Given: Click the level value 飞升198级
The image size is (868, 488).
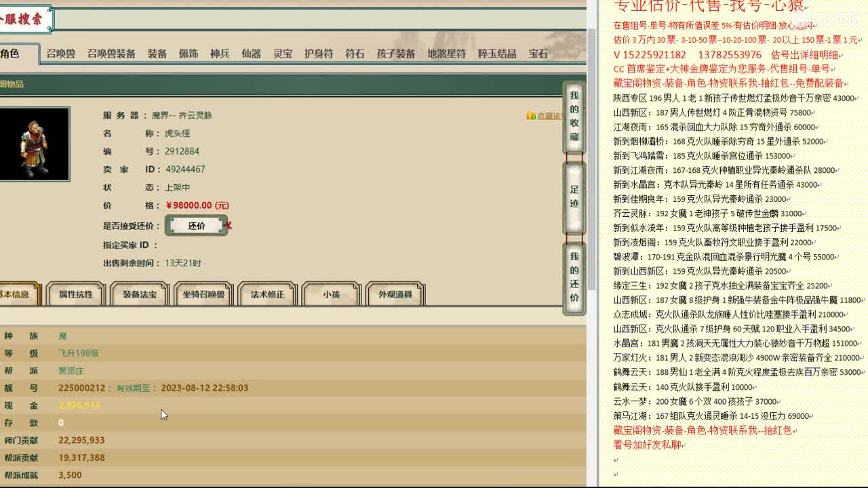Looking at the screenshot, I should click(79, 353).
